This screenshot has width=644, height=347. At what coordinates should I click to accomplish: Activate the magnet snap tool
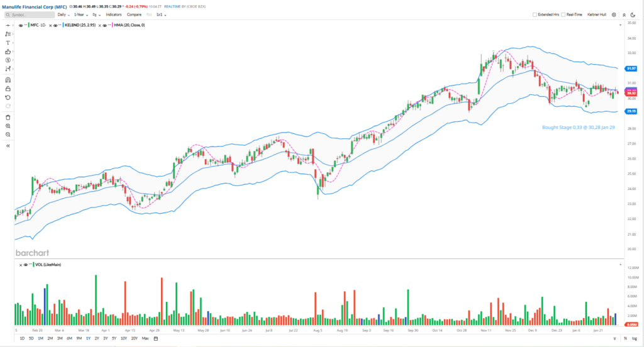8,80
